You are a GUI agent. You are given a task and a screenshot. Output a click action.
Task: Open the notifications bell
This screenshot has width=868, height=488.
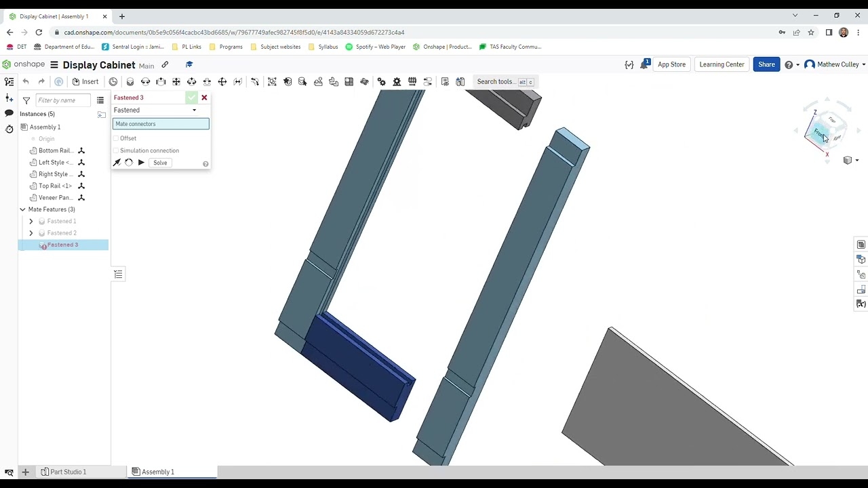644,64
